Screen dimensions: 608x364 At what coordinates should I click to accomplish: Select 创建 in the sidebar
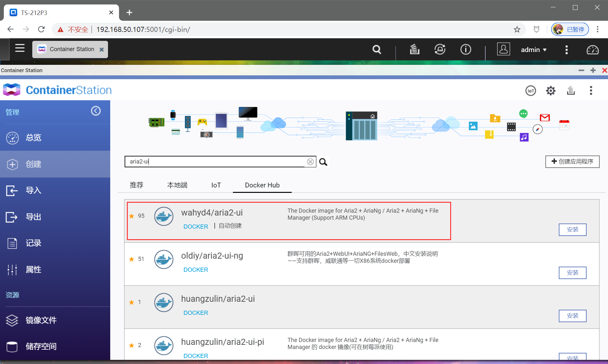(x=55, y=164)
